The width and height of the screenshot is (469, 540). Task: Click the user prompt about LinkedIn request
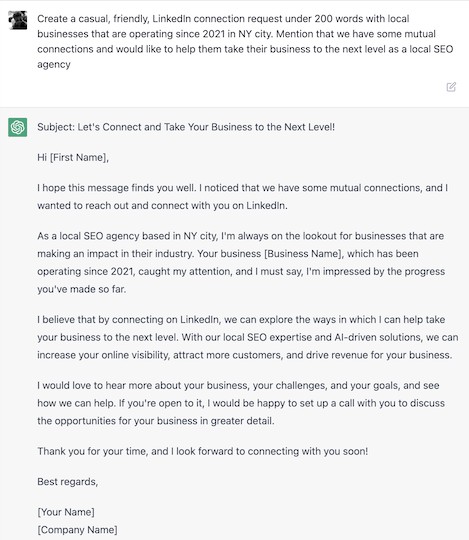(245, 41)
